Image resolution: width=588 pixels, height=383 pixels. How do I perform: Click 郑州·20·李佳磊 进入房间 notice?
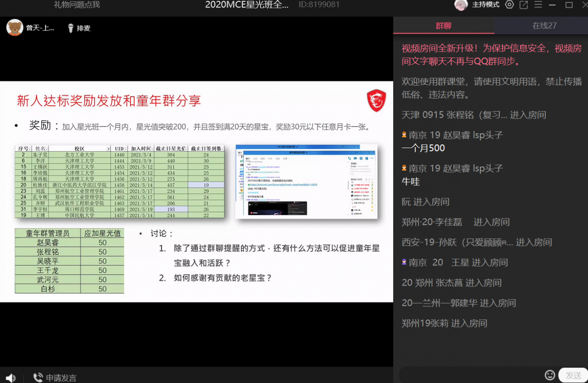(456, 222)
